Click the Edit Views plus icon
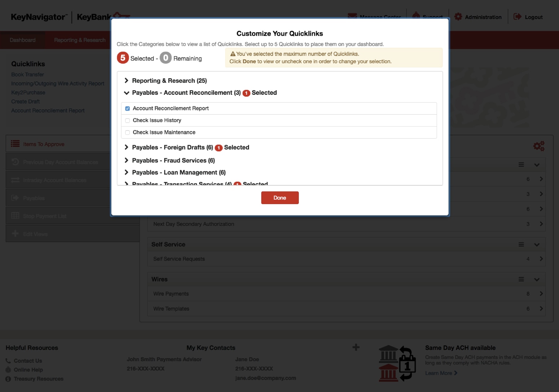This screenshot has height=392, width=559. (x=15, y=233)
